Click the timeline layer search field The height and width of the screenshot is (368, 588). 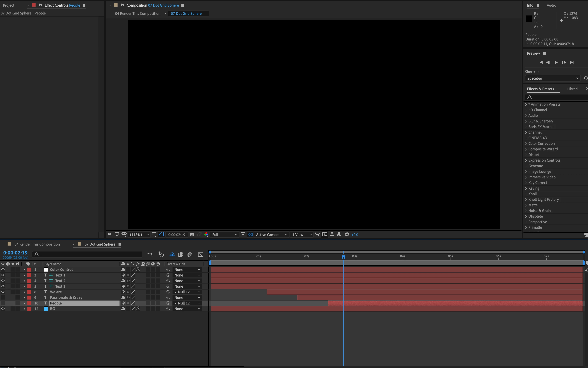coord(88,254)
